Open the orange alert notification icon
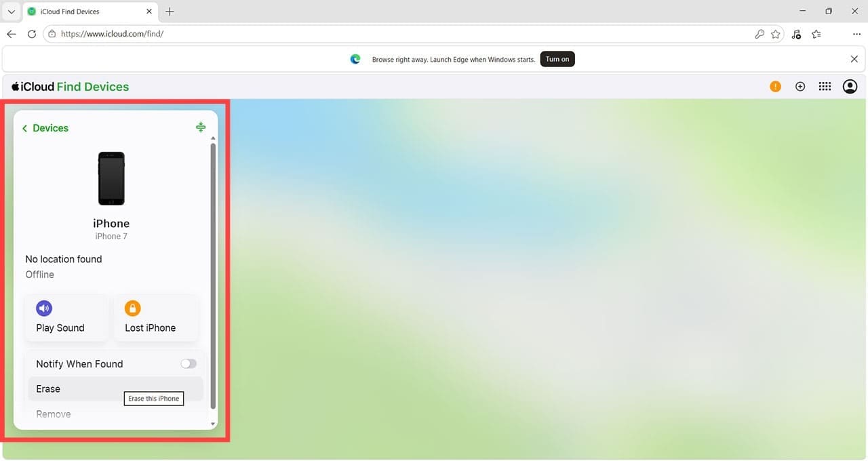 point(775,87)
